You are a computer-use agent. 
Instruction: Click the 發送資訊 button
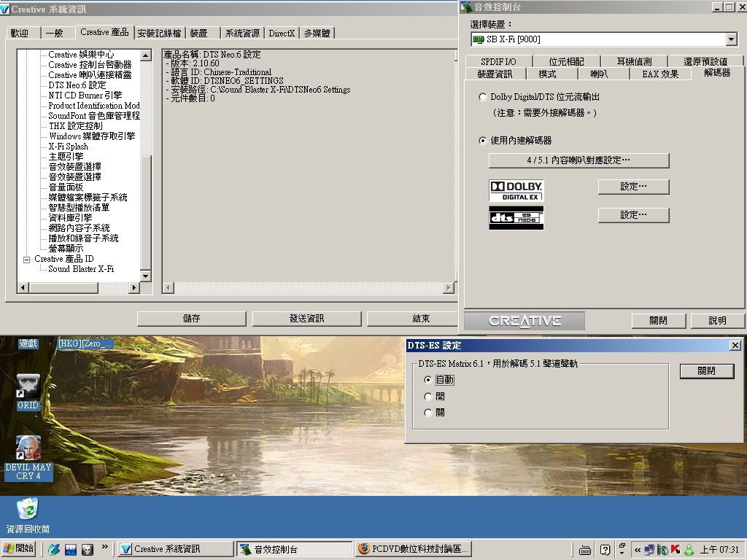tap(307, 319)
